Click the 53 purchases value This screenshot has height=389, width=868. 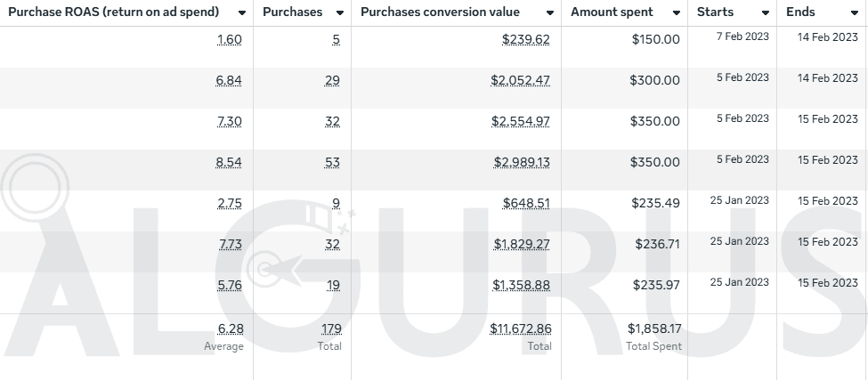(x=333, y=163)
